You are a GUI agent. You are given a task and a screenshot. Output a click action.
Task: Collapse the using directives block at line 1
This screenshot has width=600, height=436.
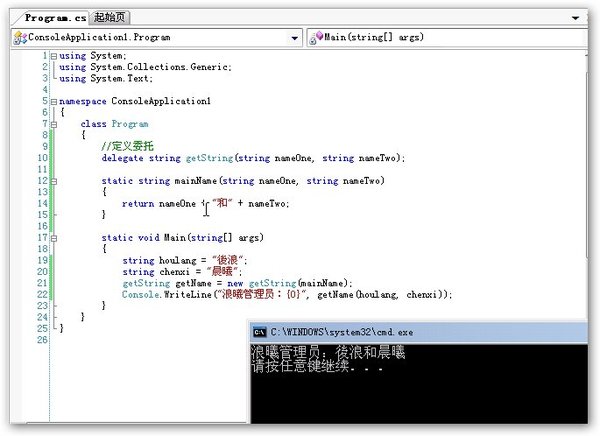point(53,56)
